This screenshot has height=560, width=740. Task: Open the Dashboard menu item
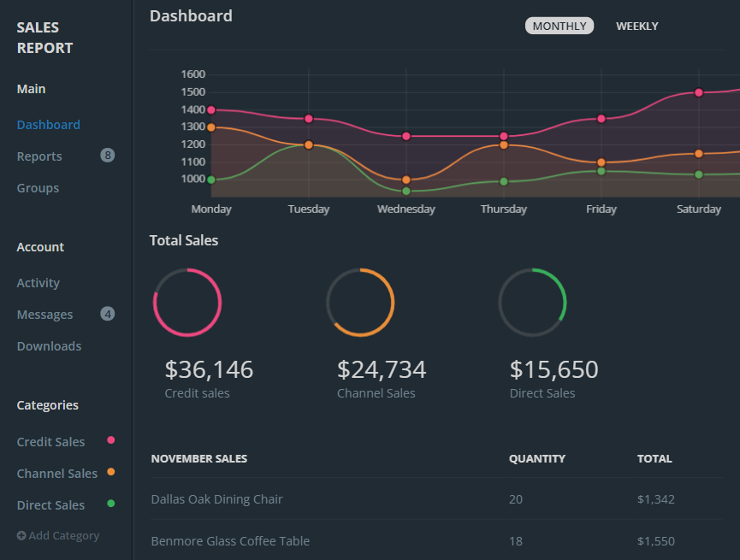tap(49, 125)
